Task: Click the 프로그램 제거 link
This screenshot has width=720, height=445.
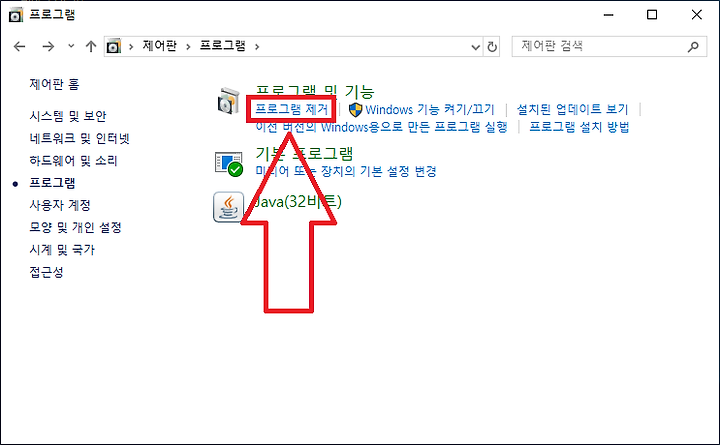Action: point(292,109)
